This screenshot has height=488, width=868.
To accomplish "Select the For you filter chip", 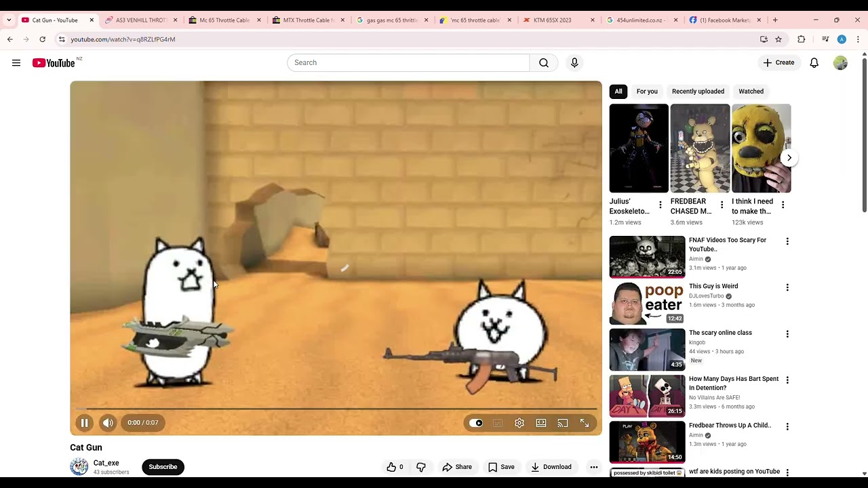I will click(647, 91).
